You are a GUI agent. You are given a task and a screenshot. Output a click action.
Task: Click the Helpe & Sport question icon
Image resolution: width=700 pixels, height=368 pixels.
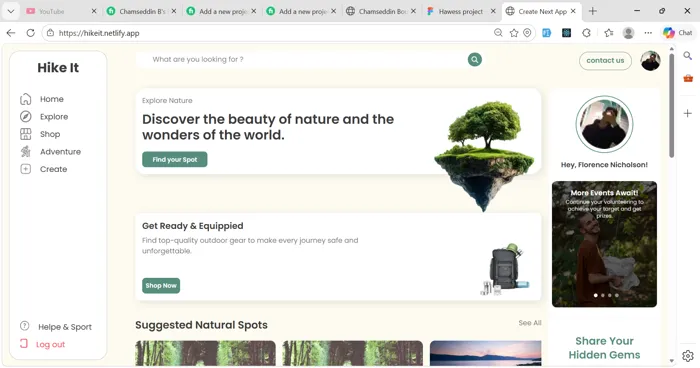click(x=25, y=326)
